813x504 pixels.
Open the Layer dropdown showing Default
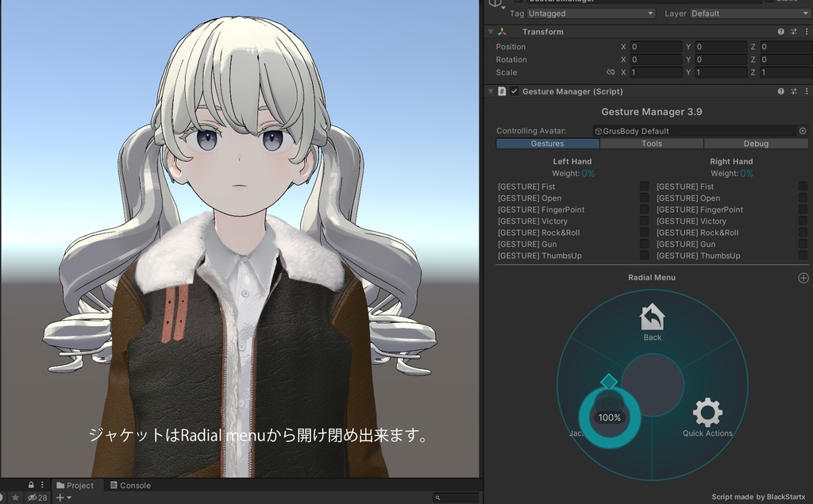click(x=751, y=13)
